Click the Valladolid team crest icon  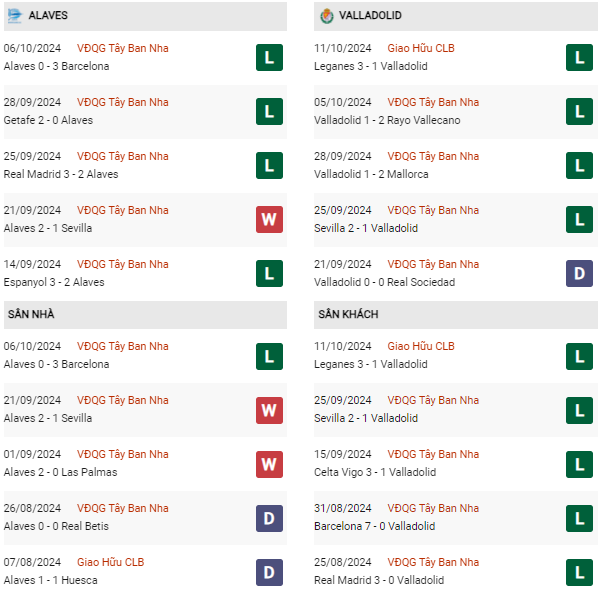327,16
